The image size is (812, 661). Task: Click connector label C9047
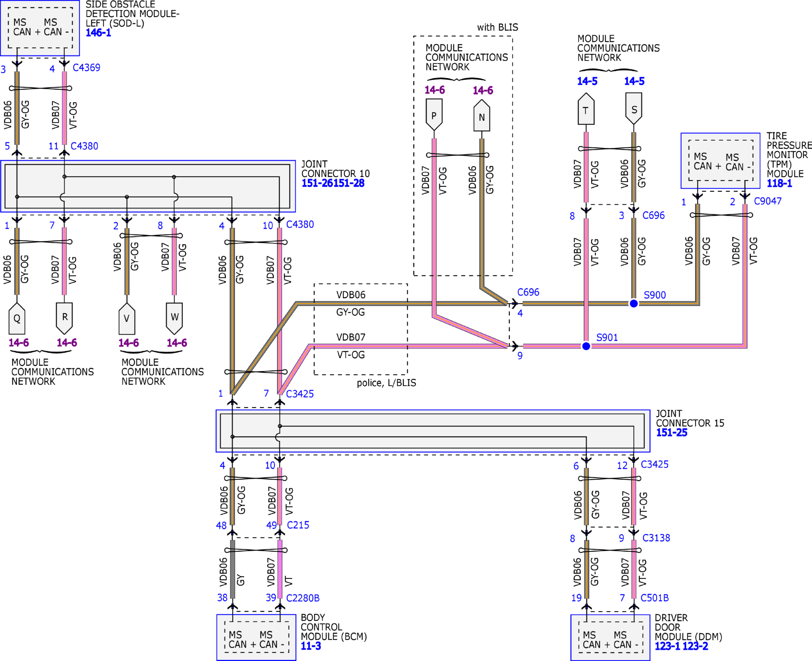pos(767,201)
